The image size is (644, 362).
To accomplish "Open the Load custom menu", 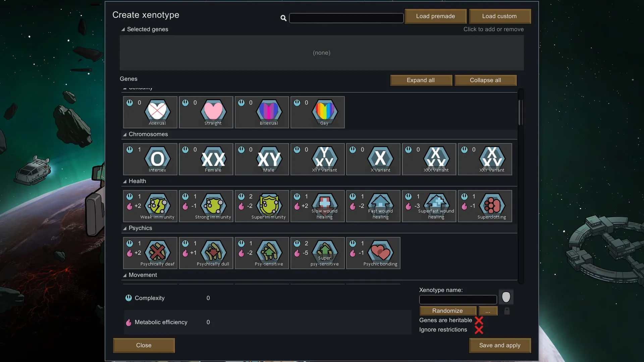I will point(499,16).
